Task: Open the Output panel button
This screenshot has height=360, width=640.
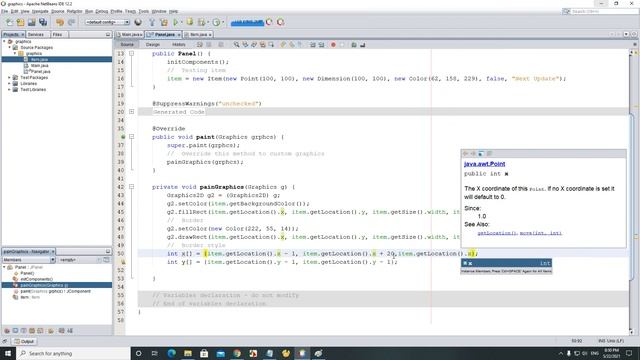Action: (24, 341)
